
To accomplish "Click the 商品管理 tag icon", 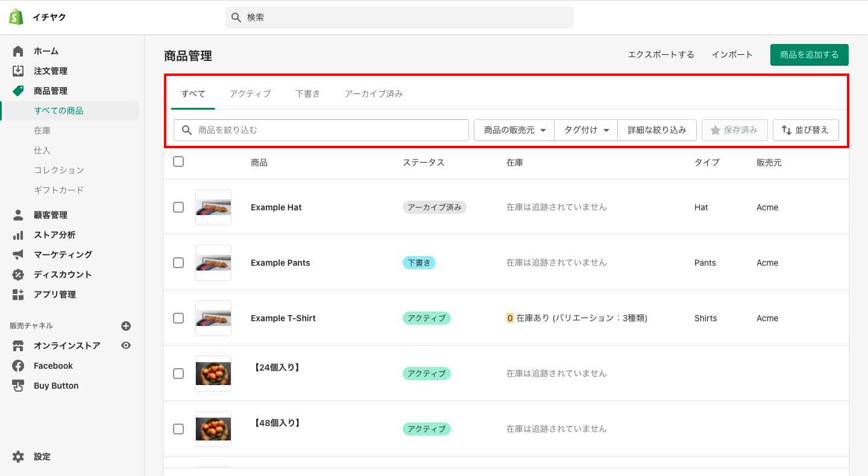I will pos(18,91).
